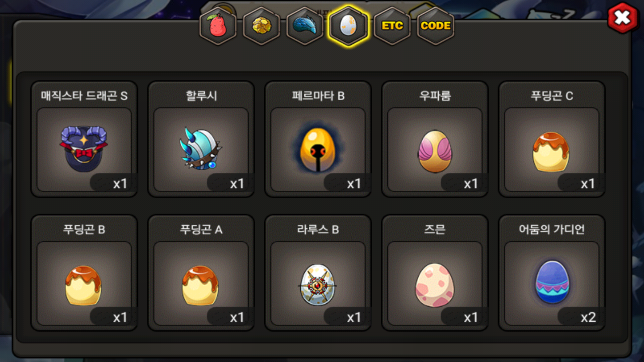Click the 매직스타 드래곤 S name label
Image resolution: width=644 pixels, height=362 pixels.
(x=84, y=96)
